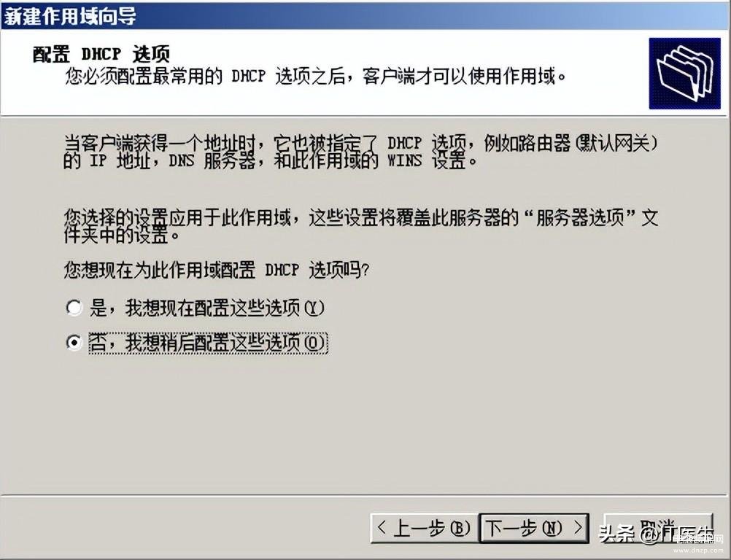Go back with 上一步(B) button
The image size is (731, 560).
[424, 529]
